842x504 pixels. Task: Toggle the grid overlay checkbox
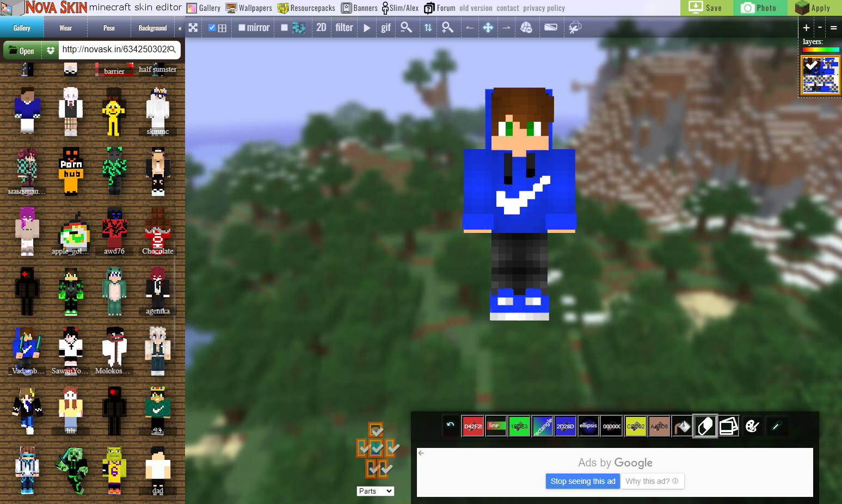pos(212,28)
